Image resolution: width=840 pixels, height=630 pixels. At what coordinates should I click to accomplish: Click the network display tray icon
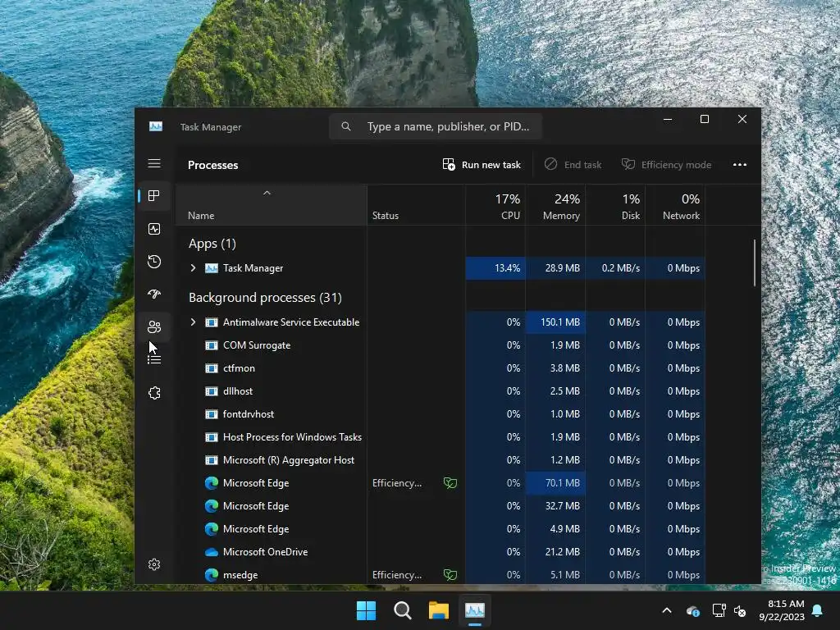[x=719, y=610]
